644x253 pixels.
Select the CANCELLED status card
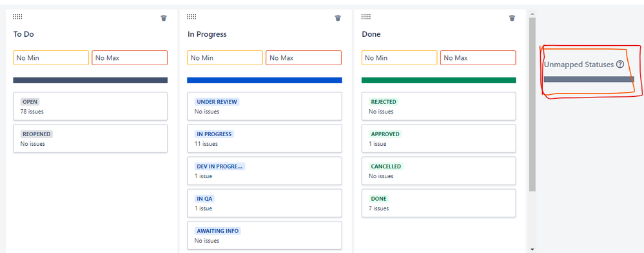(x=438, y=171)
